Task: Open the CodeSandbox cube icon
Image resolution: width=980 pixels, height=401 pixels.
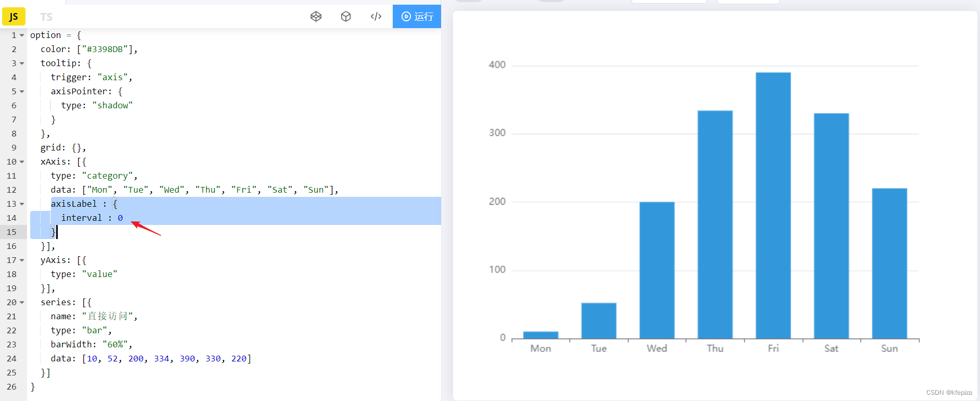Action: tap(346, 17)
